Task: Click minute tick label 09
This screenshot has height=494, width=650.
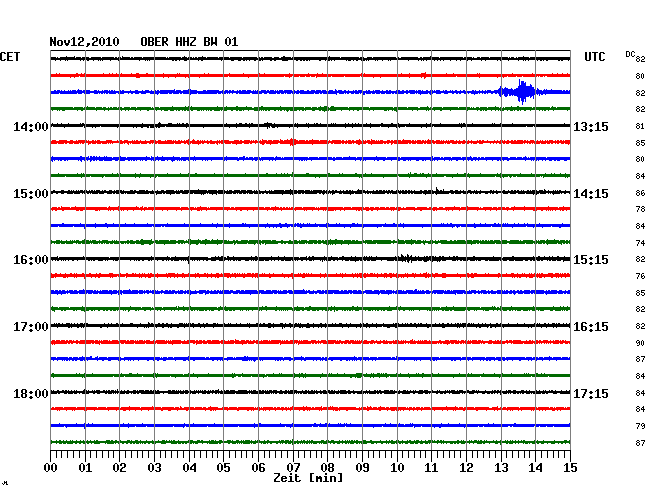Action: tap(362, 467)
